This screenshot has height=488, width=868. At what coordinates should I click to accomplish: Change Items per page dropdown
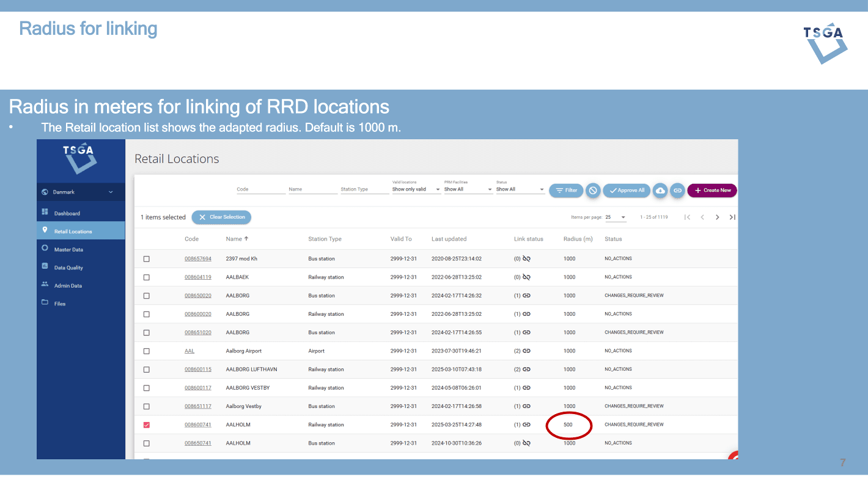tap(616, 217)
